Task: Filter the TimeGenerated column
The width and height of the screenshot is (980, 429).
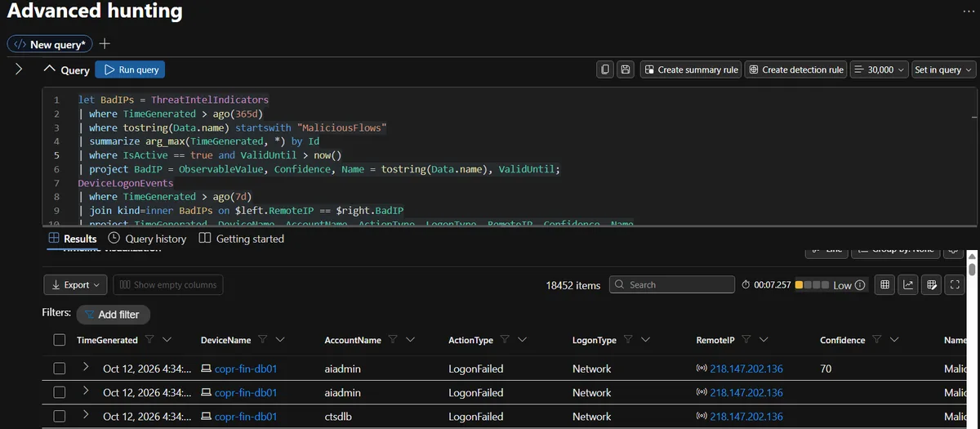Action: [x=149, y=340]
